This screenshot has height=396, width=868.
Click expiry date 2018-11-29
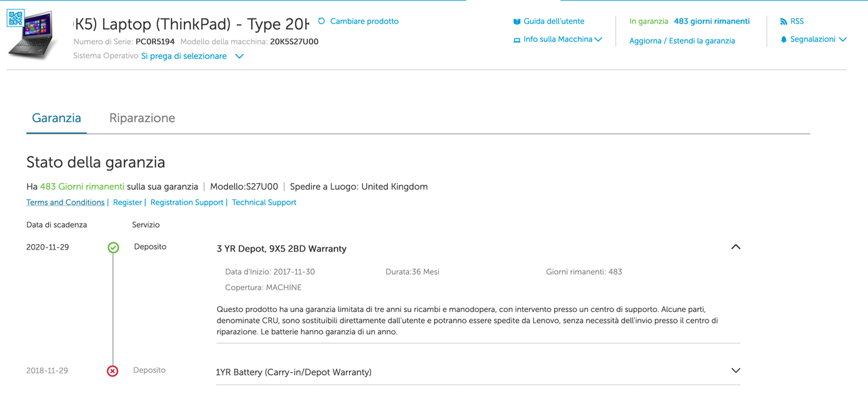pyautogui.click(x=47, y=371)
